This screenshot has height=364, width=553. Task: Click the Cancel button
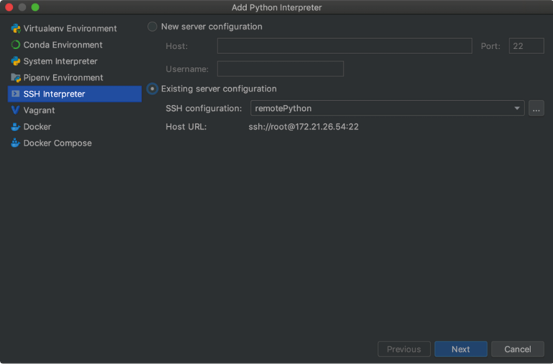517,349
